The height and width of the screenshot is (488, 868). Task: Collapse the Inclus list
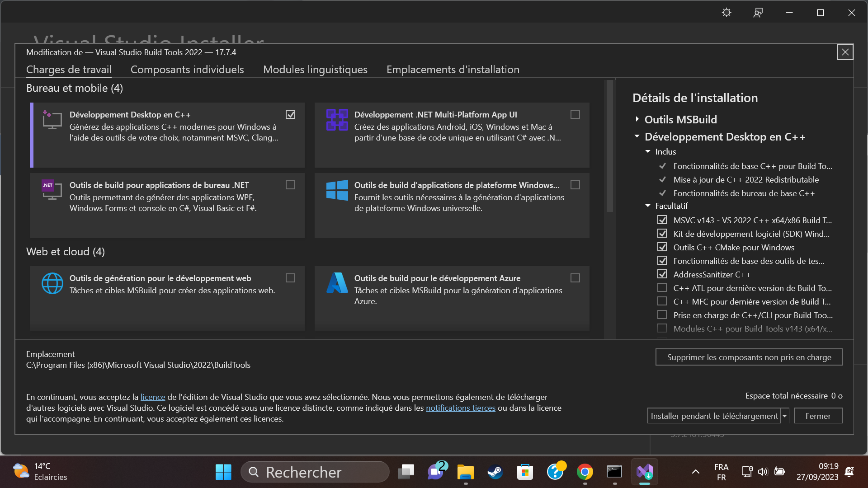click(648, 152)
